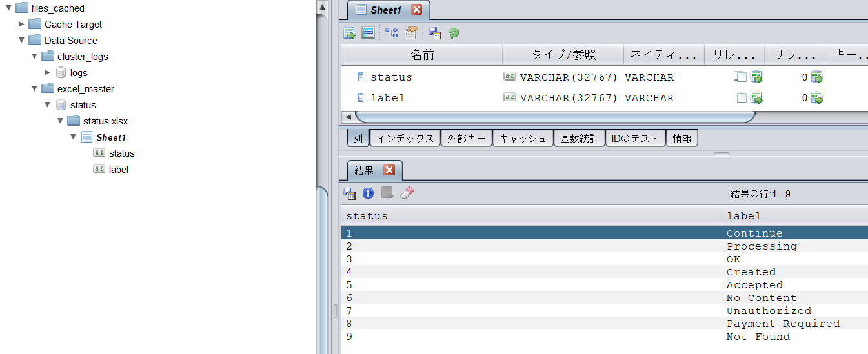This screenshot has height=354, width=868.
Task: Close the Sheet1 editor tab
Action: click(x=416, y=10)
